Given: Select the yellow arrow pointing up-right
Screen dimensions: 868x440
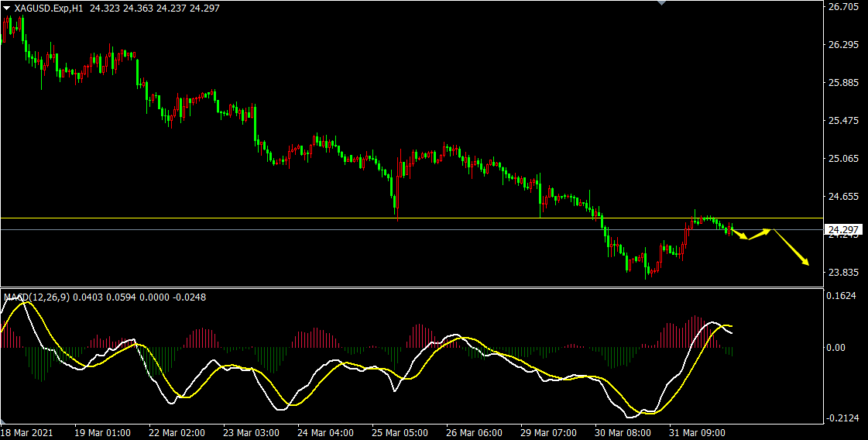Looking at the screenshot, I should pyautogui.click(x=760, y=234).
